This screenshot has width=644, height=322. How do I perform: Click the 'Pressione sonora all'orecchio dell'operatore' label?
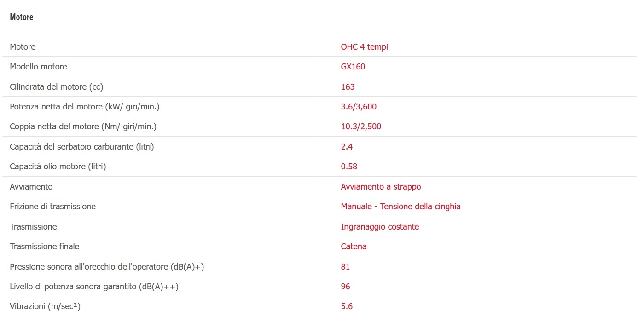[x=106, y=267]
